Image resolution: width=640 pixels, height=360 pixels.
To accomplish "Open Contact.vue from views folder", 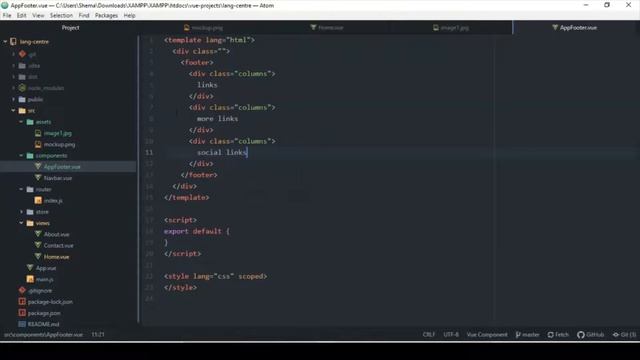I will point(59,245).
